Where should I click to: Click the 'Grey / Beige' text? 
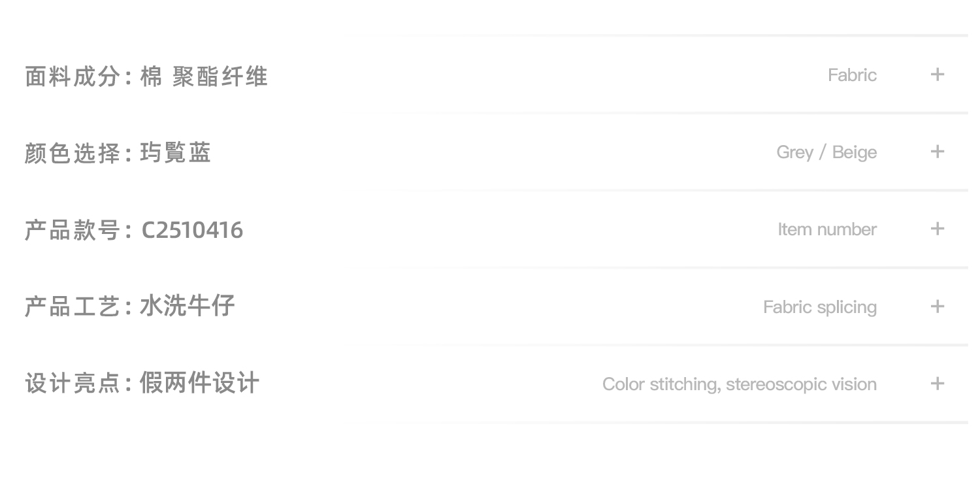[x=826, y=152]
